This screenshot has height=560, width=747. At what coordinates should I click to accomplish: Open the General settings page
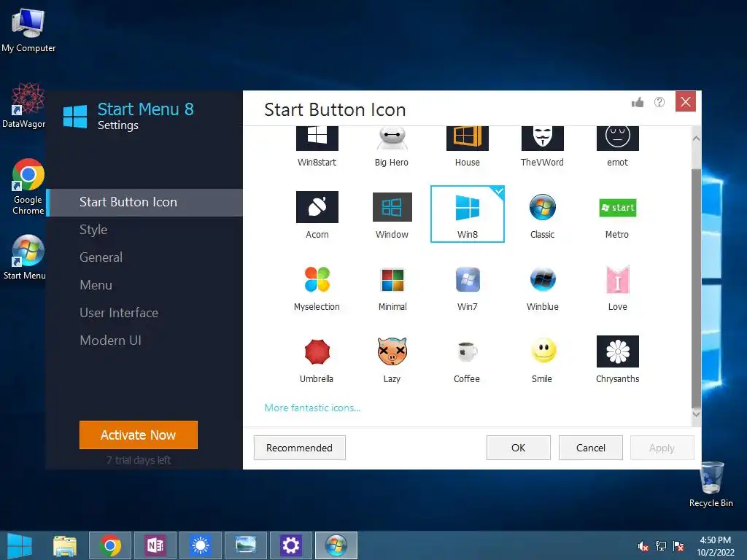[101, 257]
